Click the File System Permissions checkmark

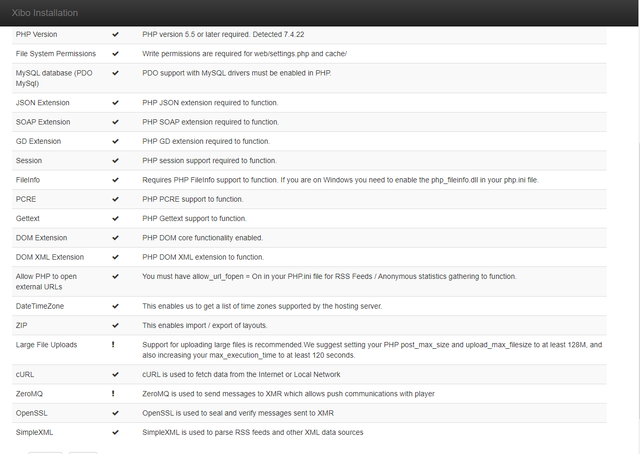[x=116, y=53]
